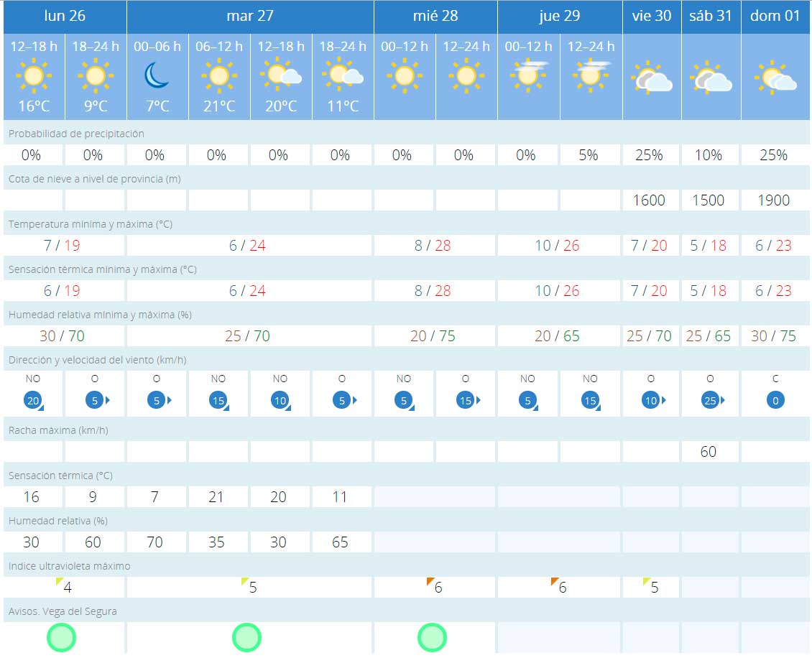812x658 pixels.
Task: Click the hazy sun icon for jue 29 00–12 h
Action: click(x=528, y=75)
